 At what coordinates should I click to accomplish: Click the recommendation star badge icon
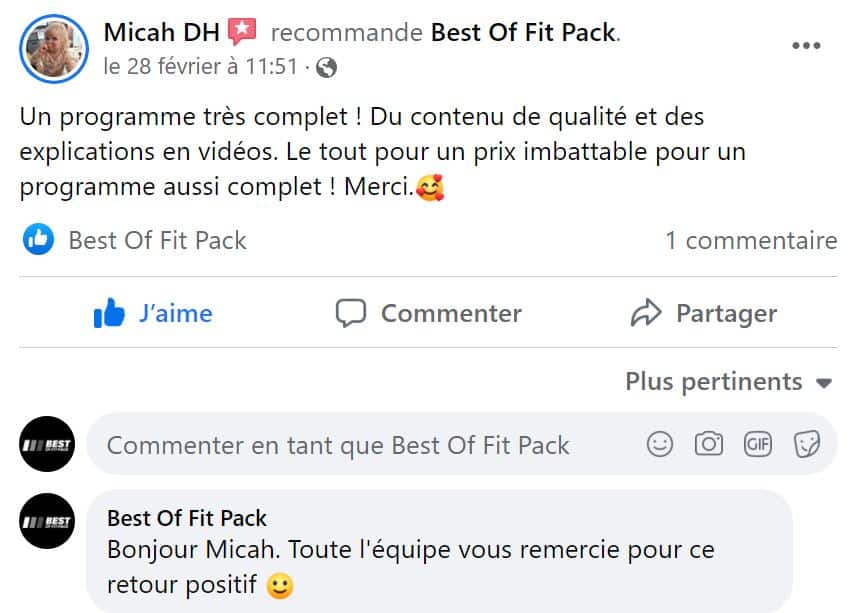(x=242, y=32)
